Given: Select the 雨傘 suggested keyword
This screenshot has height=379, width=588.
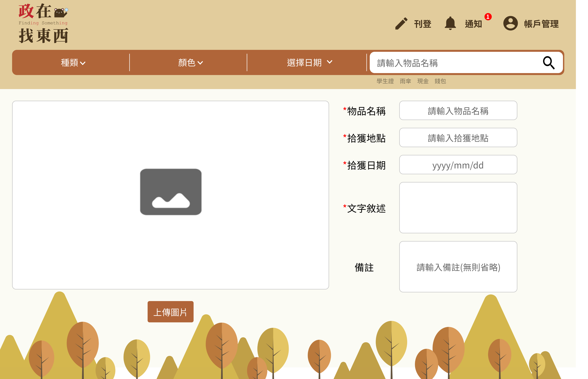Looking at the screenshot, I should click(405, 81).
